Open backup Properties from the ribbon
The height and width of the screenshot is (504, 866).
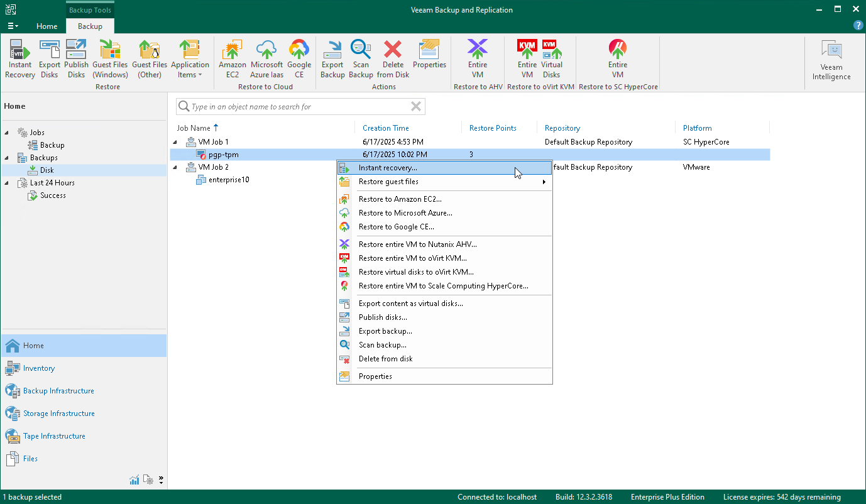point(429,54)
